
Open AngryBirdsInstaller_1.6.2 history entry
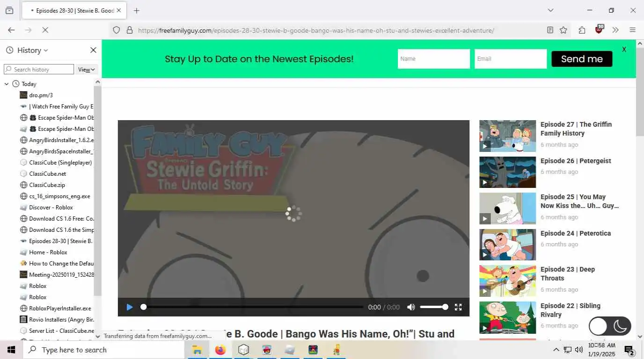56,140
